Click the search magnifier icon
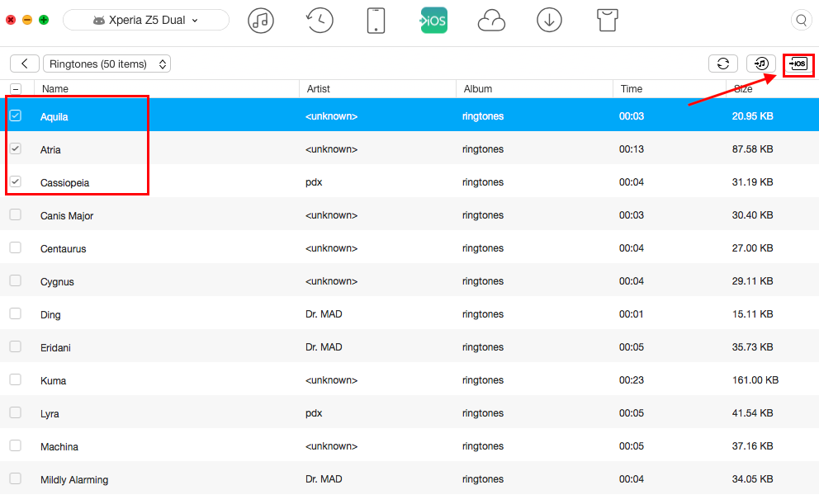Viewport: 819px width, 504px height. (801, 21)
